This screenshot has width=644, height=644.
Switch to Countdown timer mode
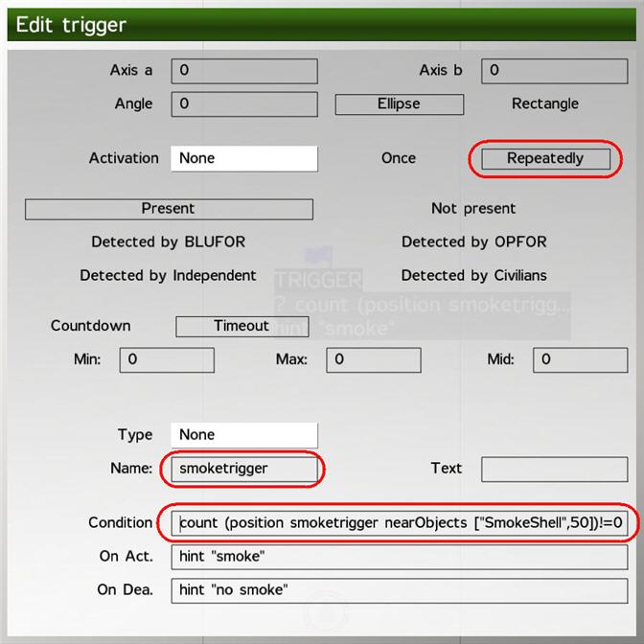coord(90,326)
